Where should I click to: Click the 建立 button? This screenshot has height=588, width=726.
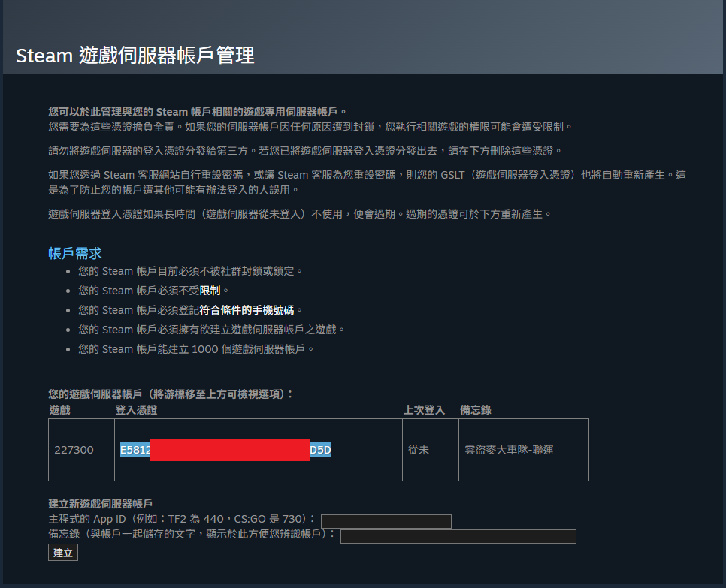[x=63, y=553]
